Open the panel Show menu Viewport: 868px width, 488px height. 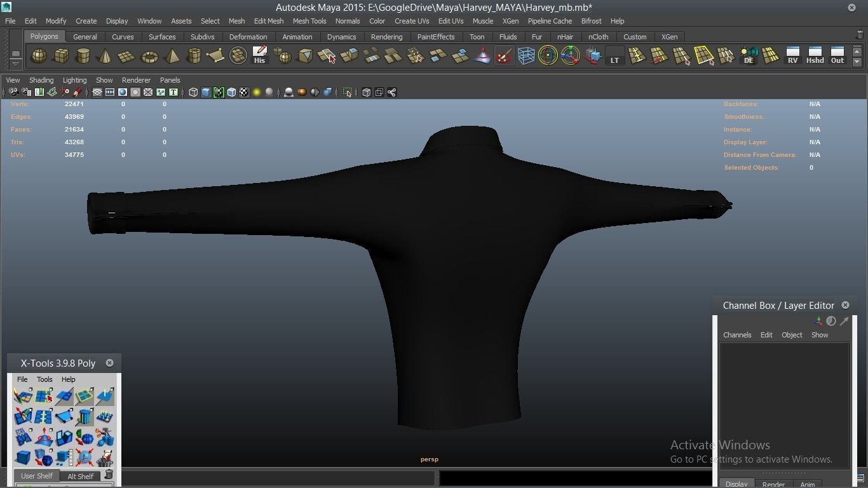click(x=104, y=80)
